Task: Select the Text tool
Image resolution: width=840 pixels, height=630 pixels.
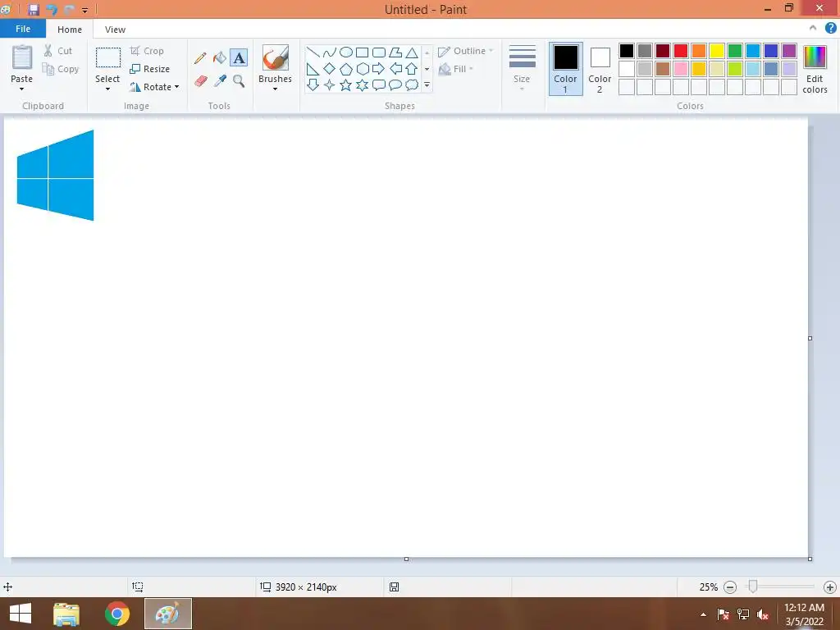Action: 239,58
